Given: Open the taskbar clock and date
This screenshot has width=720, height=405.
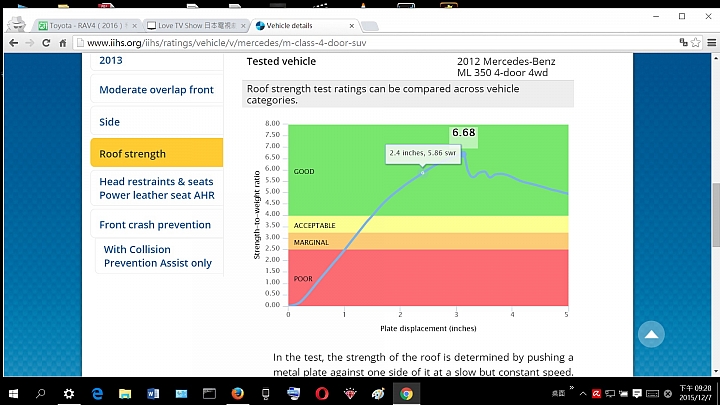Looking at the screenshot, I should (695, 393).
